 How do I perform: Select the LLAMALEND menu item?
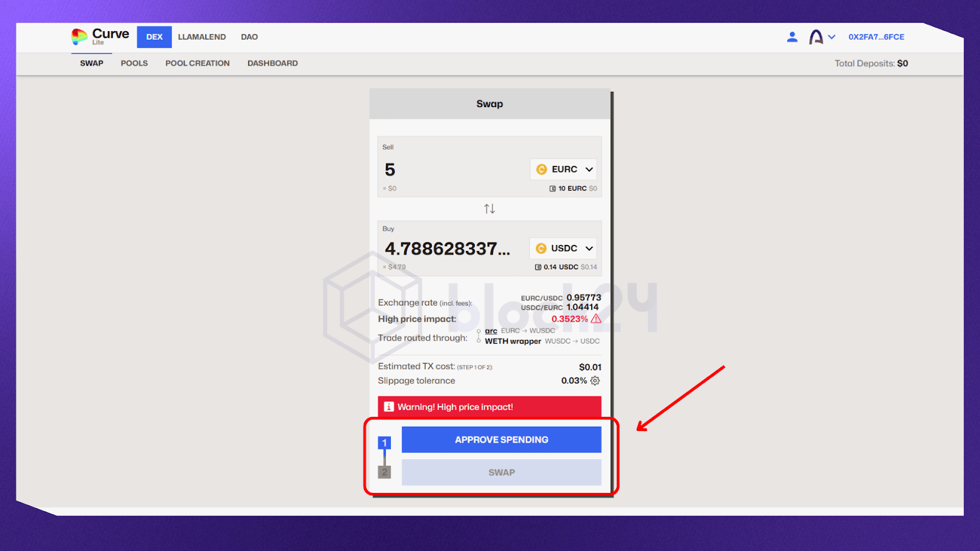pos(202,37)
